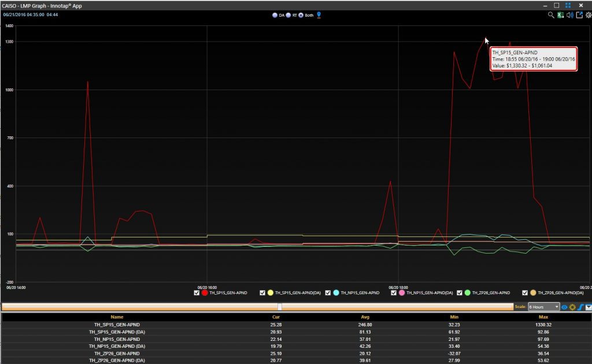Sort the table by the Cur column header

tap(276, 317)
